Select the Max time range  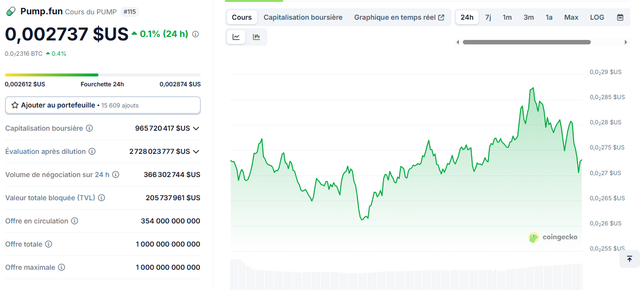[x=571, y=17]
